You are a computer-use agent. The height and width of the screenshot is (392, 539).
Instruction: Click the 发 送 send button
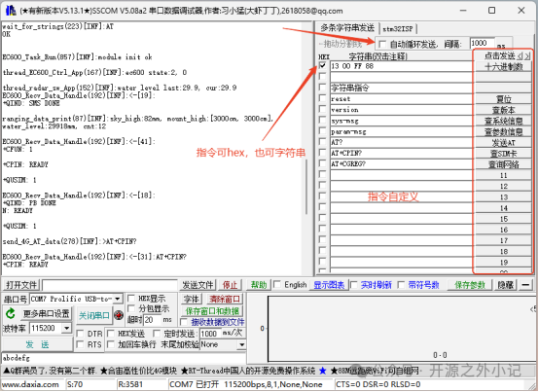tap(37, 344)
